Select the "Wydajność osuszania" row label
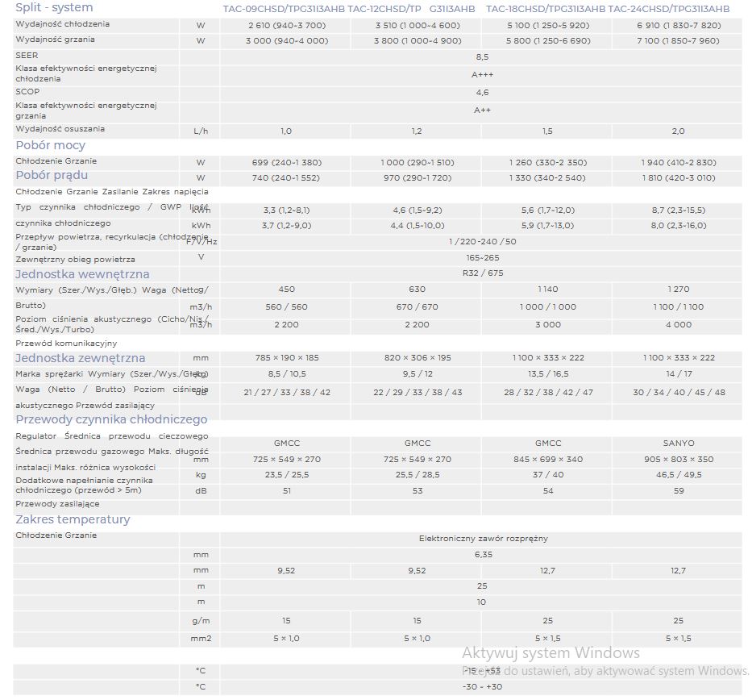The width and height of the screenshot is (752, 700). coord(60,129)
